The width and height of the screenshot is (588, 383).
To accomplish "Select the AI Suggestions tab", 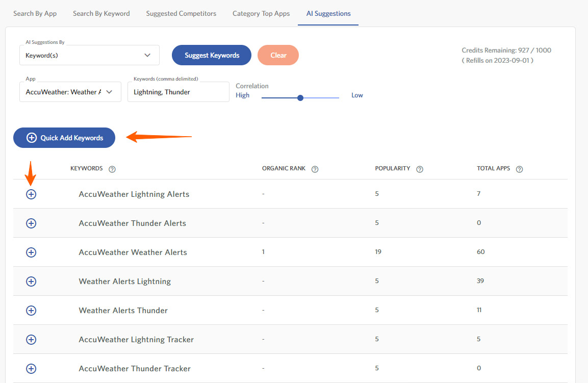I will [328, 13].
